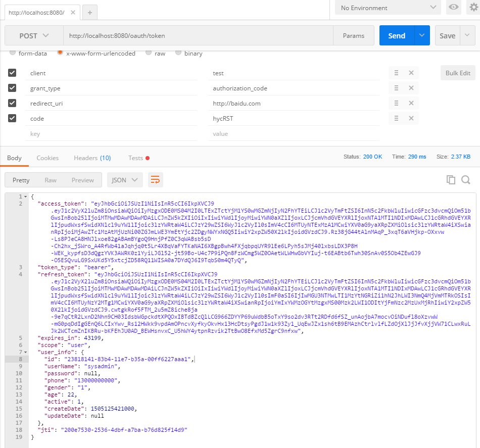This screenshot has height=448, width=480.
Task: Click the hycRST code value field
Action: (294, 118)
